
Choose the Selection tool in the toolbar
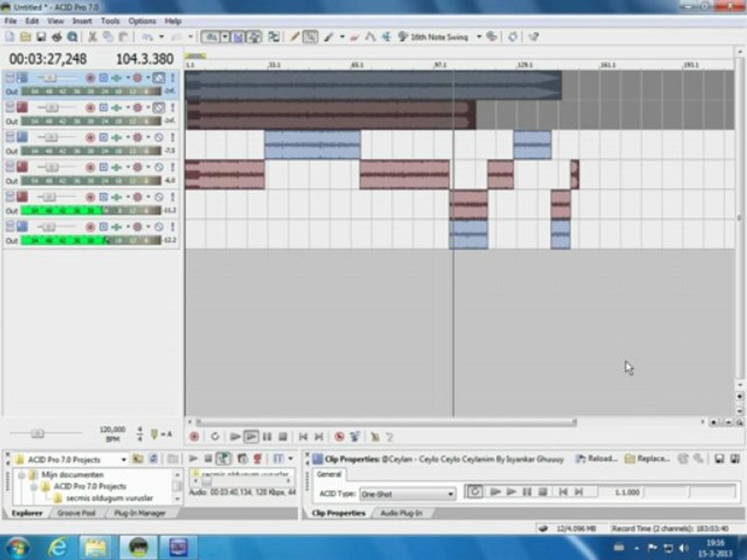(x=310, y=37)
